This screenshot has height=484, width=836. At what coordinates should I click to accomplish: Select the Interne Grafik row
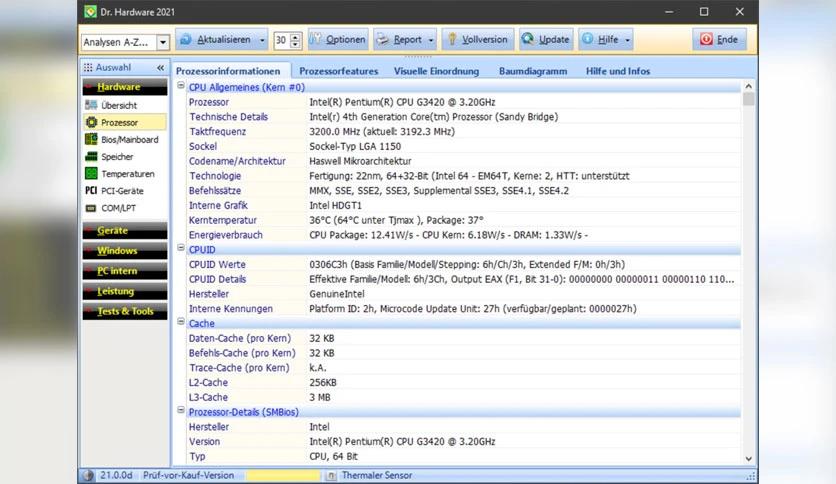pyautogui.click(x=463, y=205)
